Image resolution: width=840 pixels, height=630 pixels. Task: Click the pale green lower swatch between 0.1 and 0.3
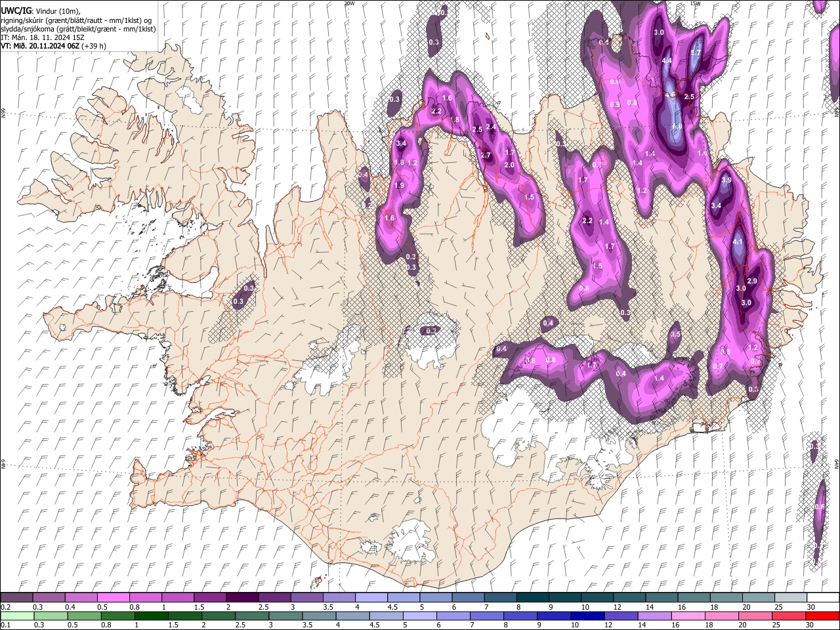point(17,616)
